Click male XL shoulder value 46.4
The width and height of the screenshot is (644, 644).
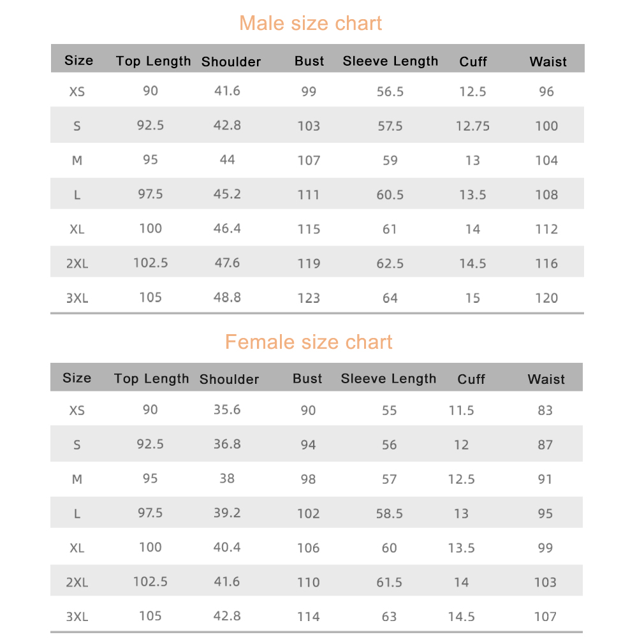point(227,228)
